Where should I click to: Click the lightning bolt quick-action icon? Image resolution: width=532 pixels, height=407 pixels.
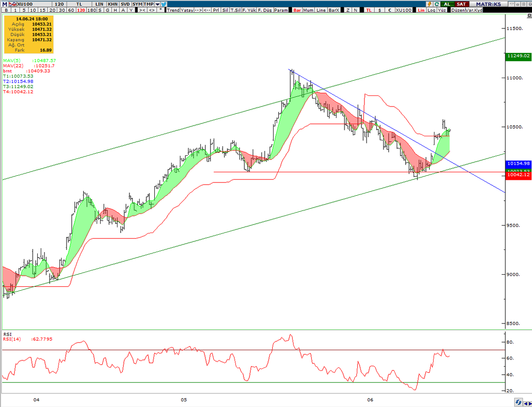[x=430, y=4]
